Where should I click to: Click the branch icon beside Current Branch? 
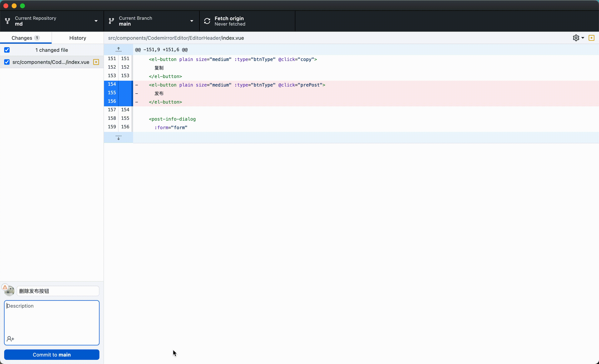pos(111,21)
